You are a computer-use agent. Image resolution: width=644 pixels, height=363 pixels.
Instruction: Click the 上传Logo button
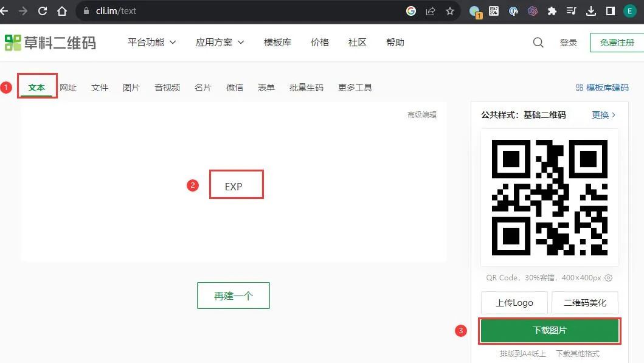click(x=514, y=303)
